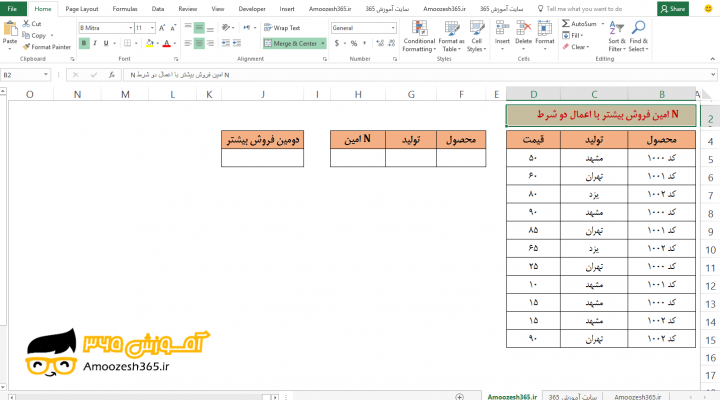Collapse the ribbon with the chevron
Viewport: 720px width, 400px height.
[x=712, y=59]
